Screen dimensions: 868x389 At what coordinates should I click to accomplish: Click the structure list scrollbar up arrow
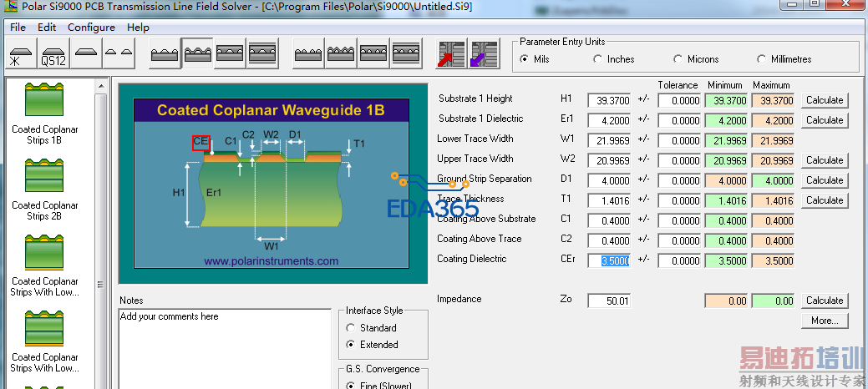point(101,86)
